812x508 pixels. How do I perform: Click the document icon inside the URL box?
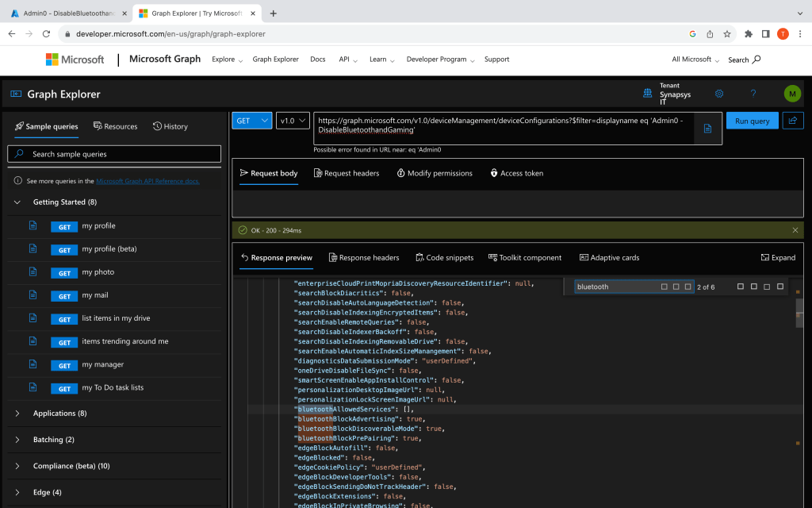pyautogui.click(x=707, y=129)
